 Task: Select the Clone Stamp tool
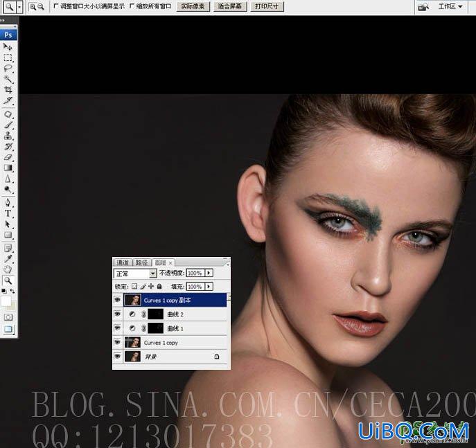coord(8,136)
